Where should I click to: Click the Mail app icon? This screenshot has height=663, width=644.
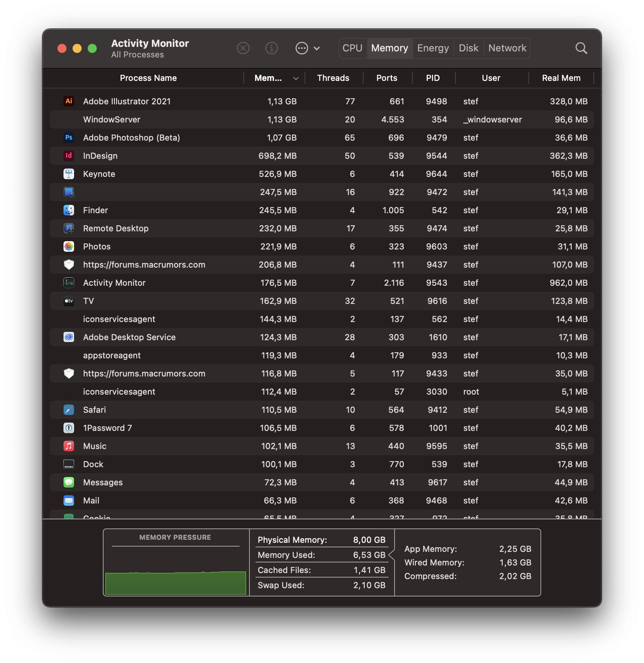[69, 500]
